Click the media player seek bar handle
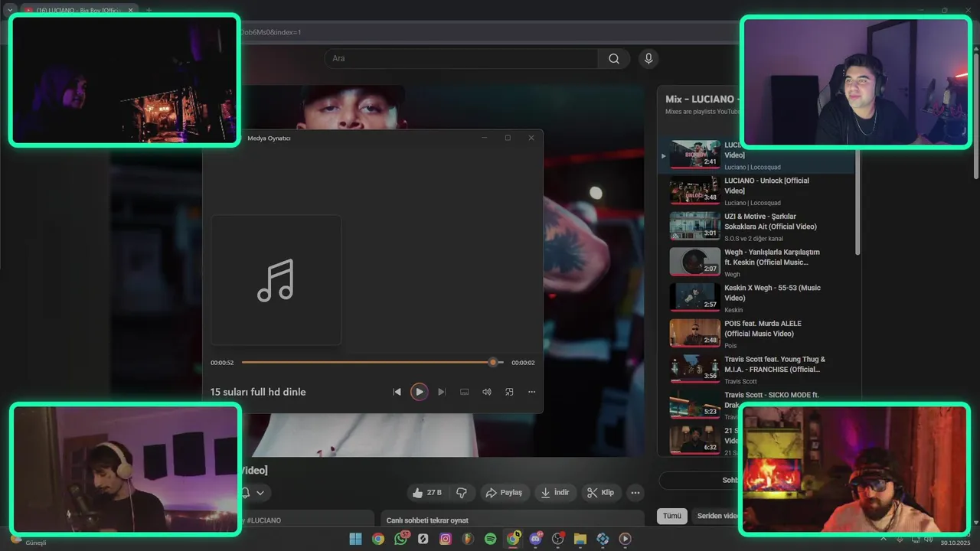980x551 pixels. point(493,363)
